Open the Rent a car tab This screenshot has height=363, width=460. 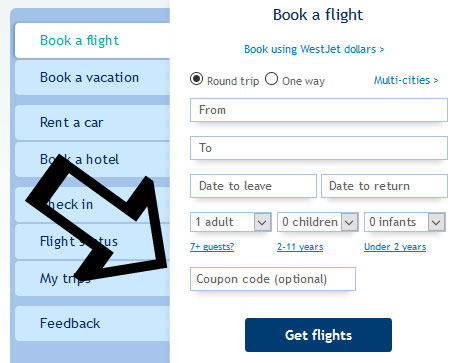(x=92, y=122)
